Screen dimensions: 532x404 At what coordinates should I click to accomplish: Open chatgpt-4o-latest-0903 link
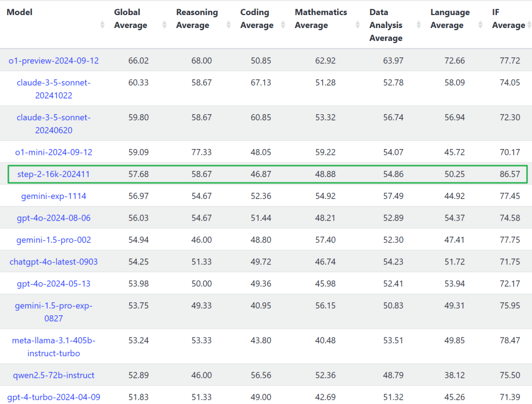point(54,262)
